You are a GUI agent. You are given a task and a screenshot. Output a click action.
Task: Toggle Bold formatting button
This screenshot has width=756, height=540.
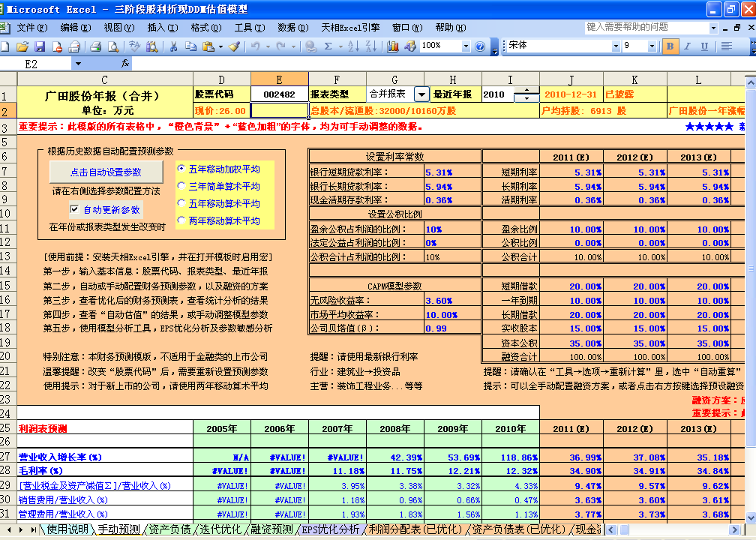[669, 46]
